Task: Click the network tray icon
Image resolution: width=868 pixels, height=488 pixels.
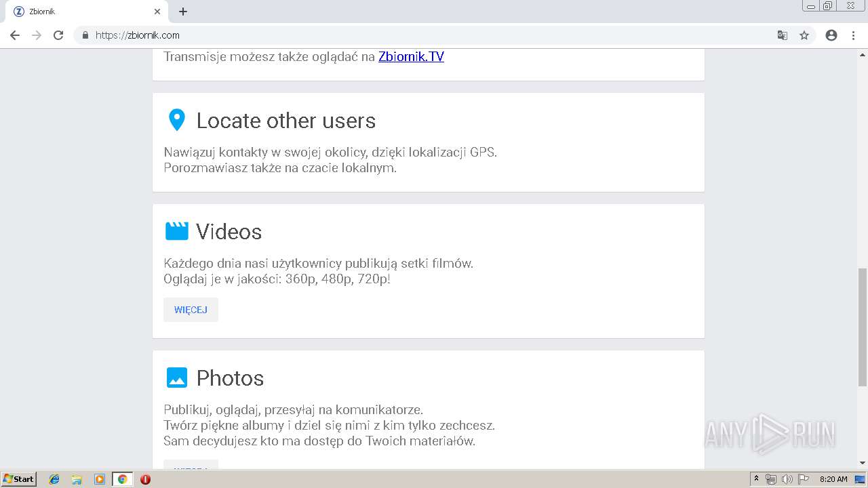Action: point(771,479)
